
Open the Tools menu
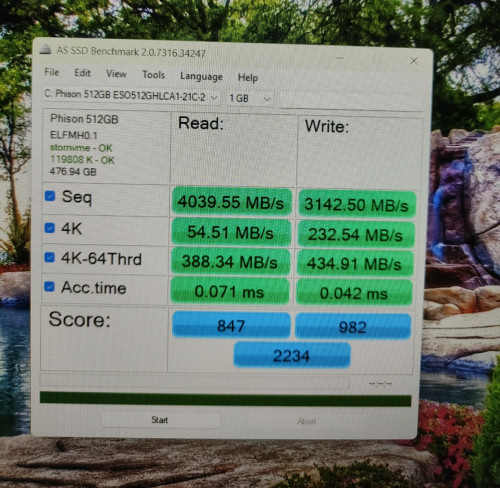[x=154, y=75]
